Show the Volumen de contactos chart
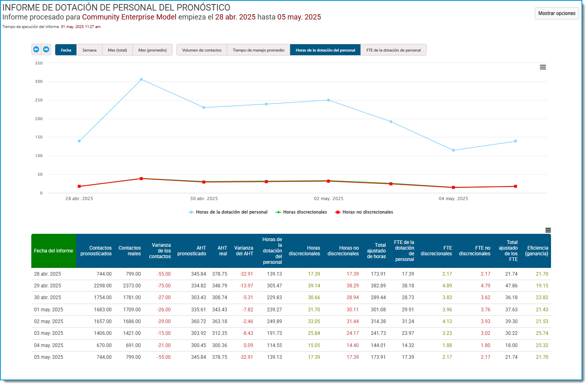The height and width of the screenshot is (386, 588). [x=202, y=50]
